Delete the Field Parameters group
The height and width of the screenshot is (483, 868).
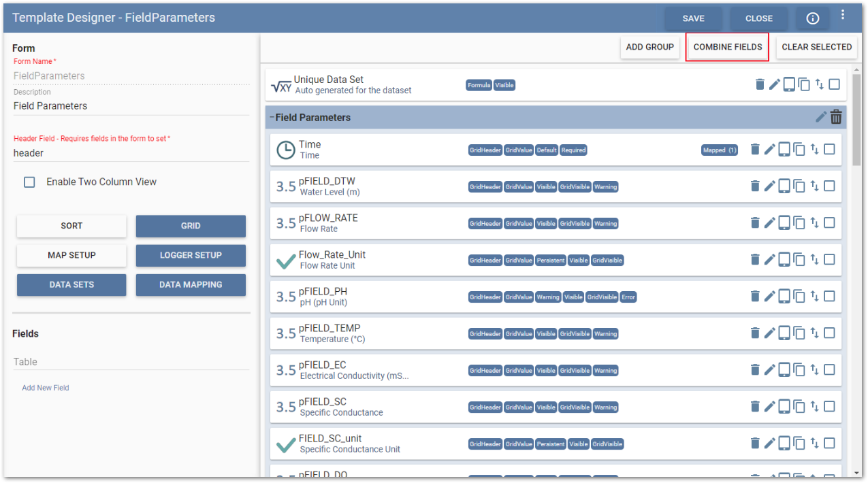click(837, 117)
